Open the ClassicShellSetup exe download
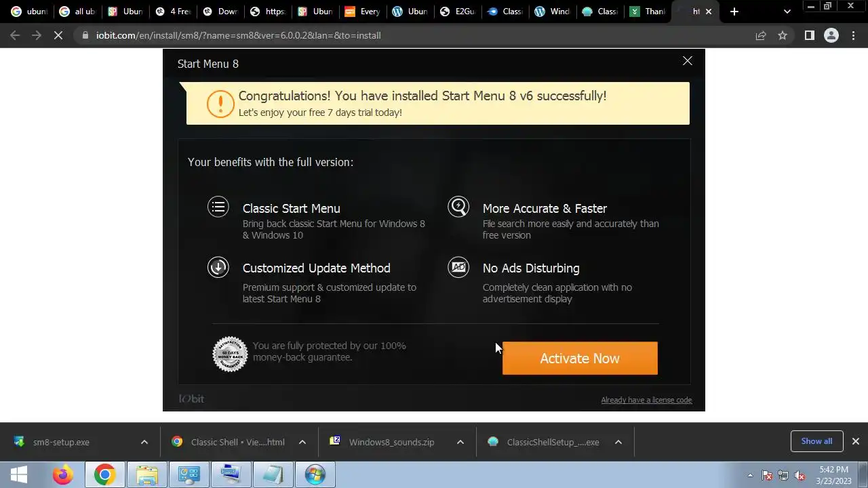The image size is (868, 488). (553, 442)
